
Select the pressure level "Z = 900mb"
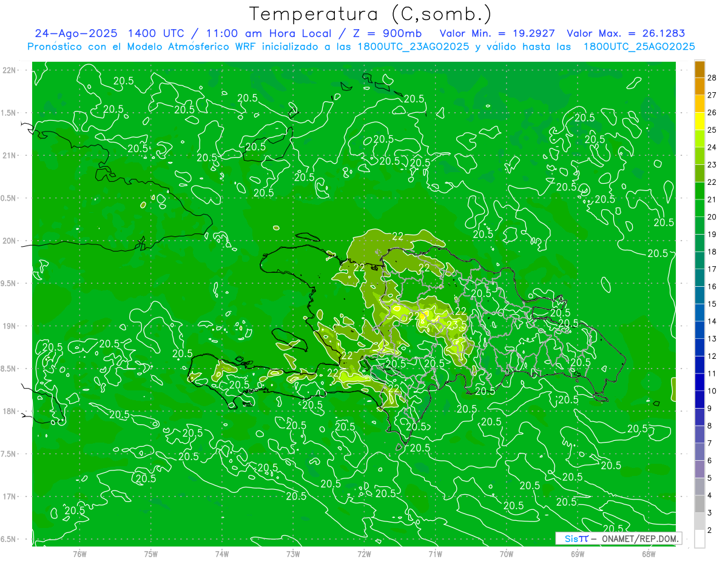pyautogui.click(x=387, y=34)
